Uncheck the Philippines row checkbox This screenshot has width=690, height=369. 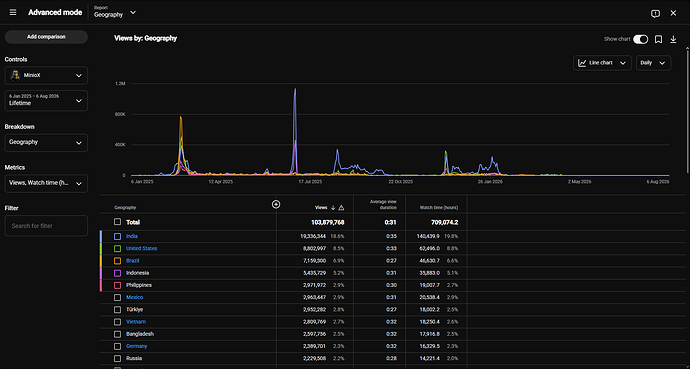(117, 285)
